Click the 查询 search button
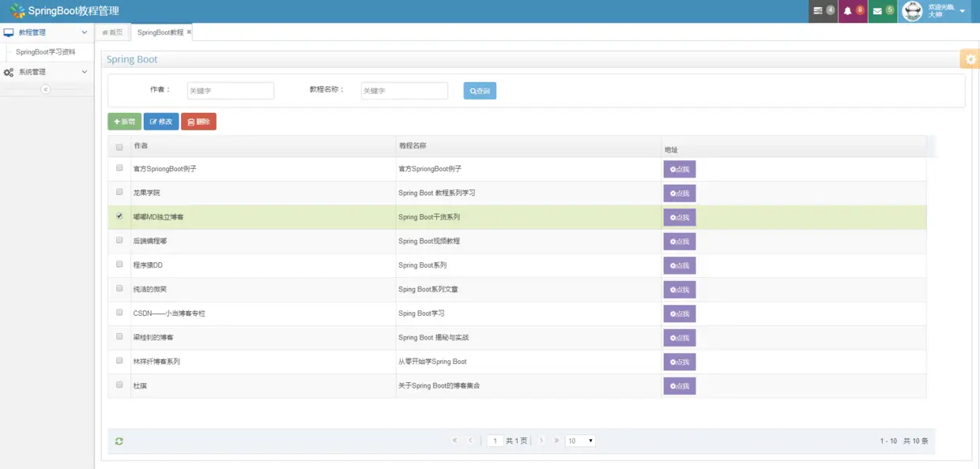 tap(480, 91)
